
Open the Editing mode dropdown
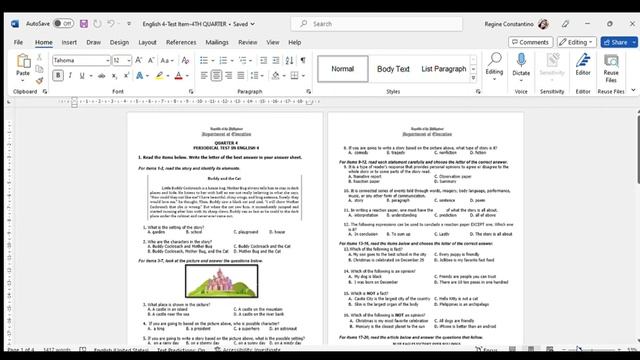(x=577, y=42)
